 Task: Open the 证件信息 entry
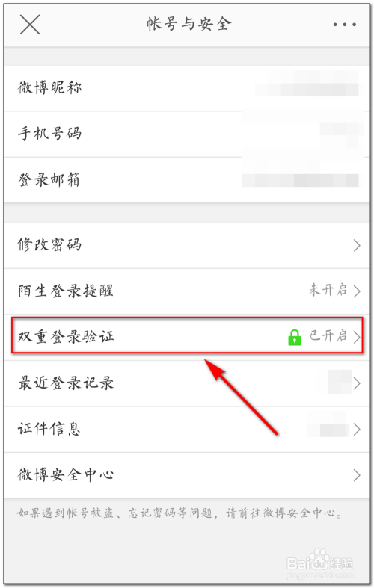187,430
